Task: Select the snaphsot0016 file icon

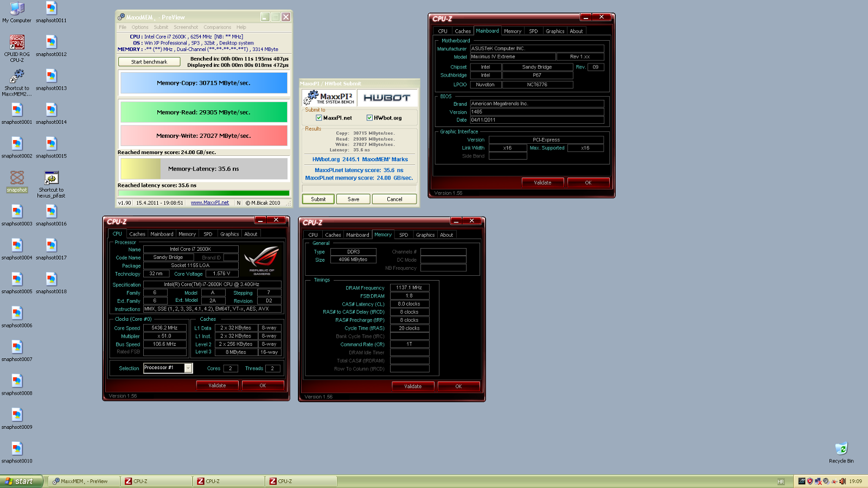Action: point(51,216)
